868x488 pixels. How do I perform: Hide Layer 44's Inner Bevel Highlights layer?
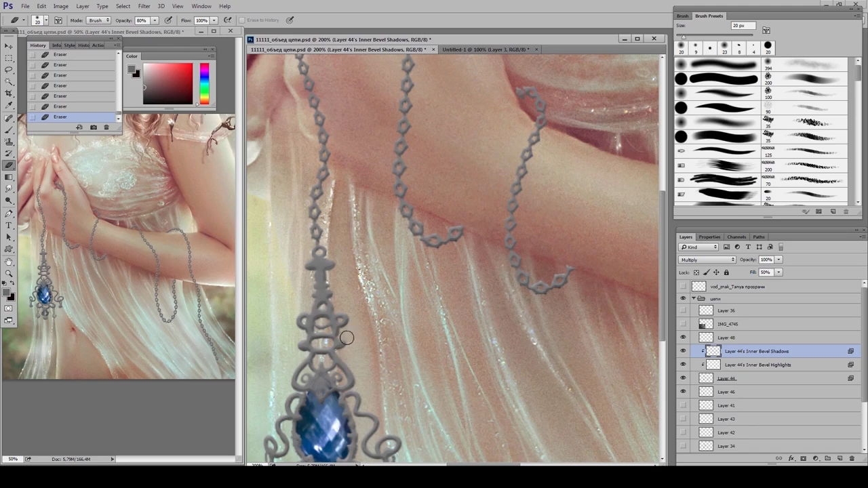(683, 365)
